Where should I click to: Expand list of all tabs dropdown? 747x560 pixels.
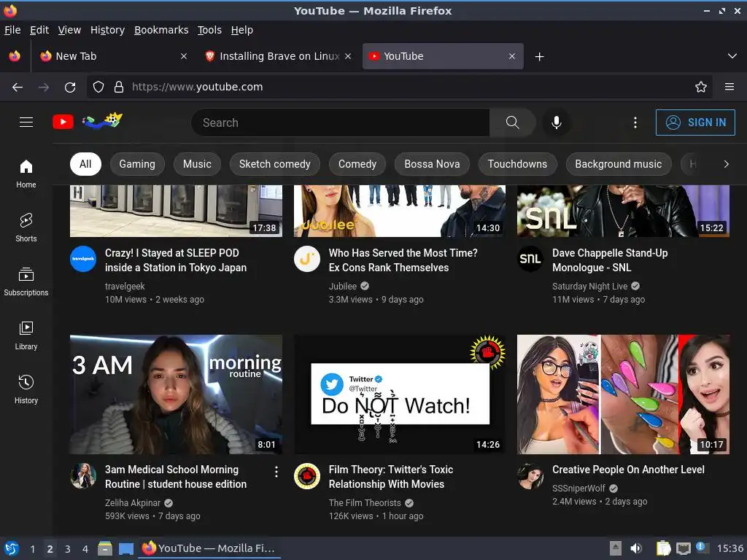(x=732, y=56)
